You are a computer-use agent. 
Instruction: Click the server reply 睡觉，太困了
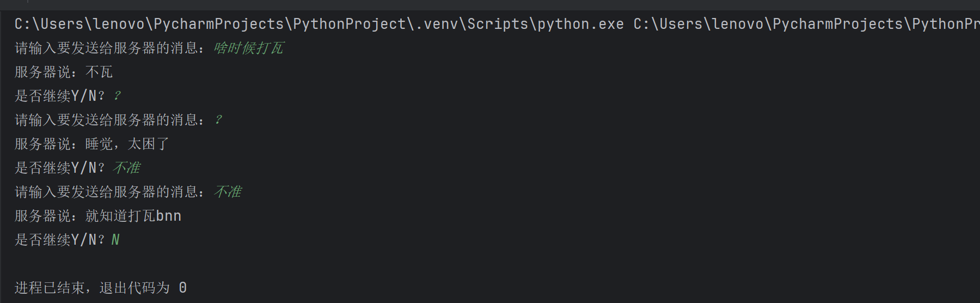coord(127,144)
